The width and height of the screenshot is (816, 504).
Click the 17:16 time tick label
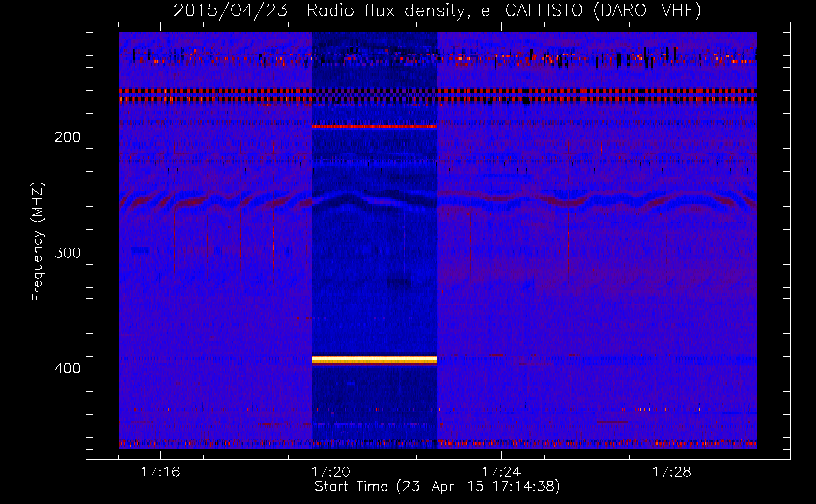coord(160,472)
